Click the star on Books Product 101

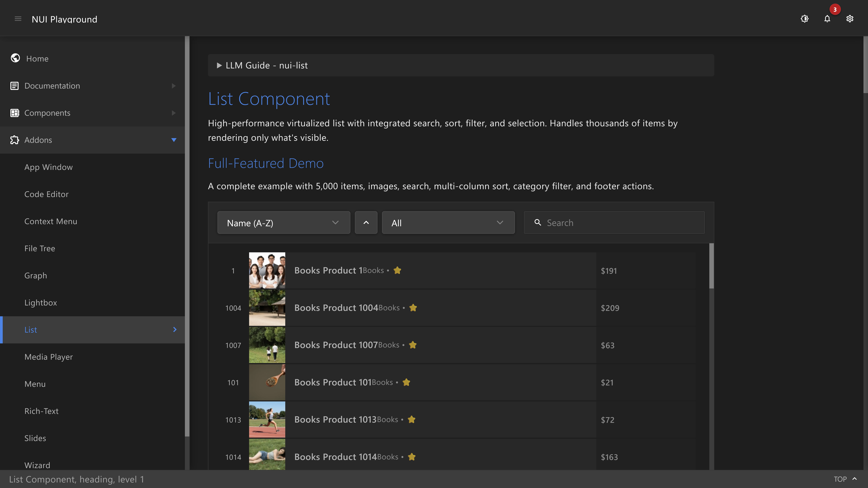click(x=406, y=382)
